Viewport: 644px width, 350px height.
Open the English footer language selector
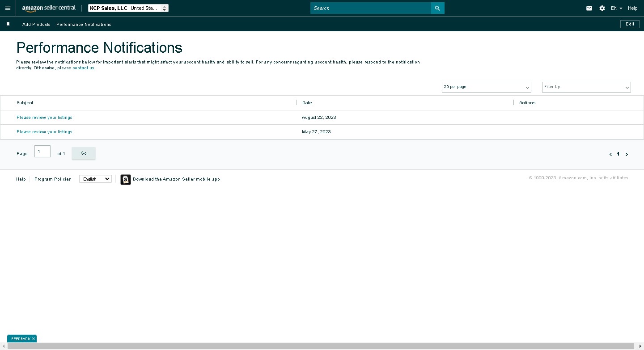(x=95, y=179)
